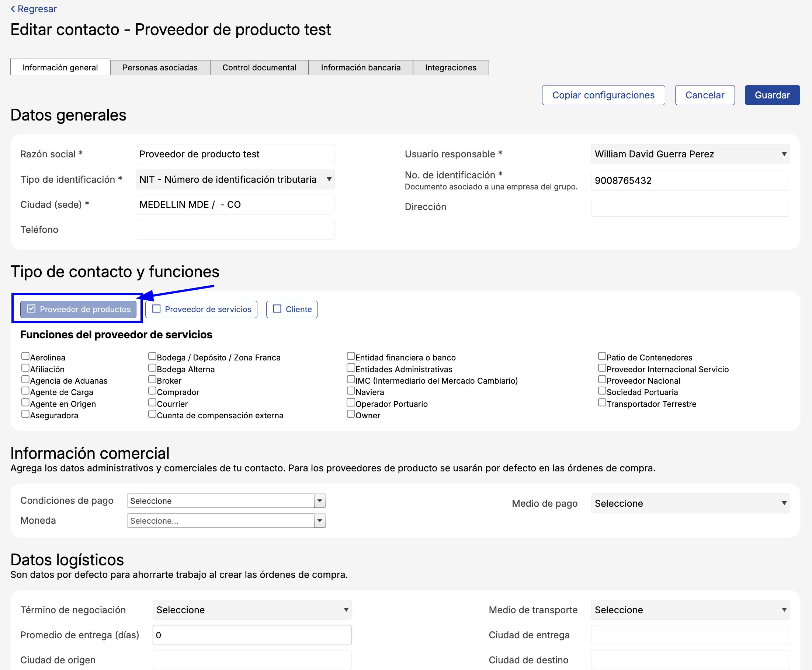Expand the Moneda dropdown arrow
This screenshot has width=812, height=670.
320,521
